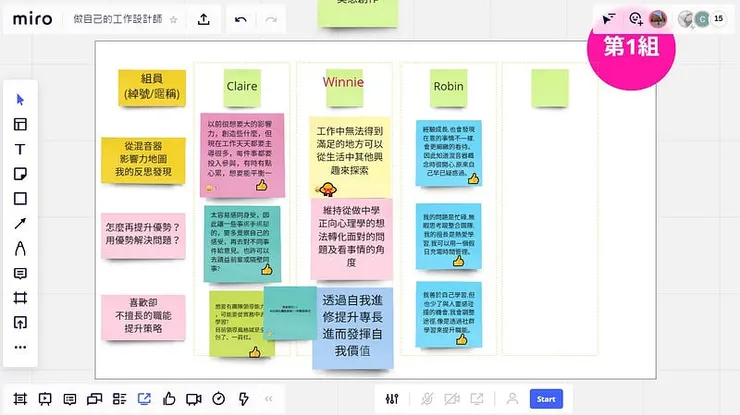Select Robin's top blue sticky note
Image resolution: width=740 pixels, height=415 pixels.
pyautogui.click(x=448, y=152)
